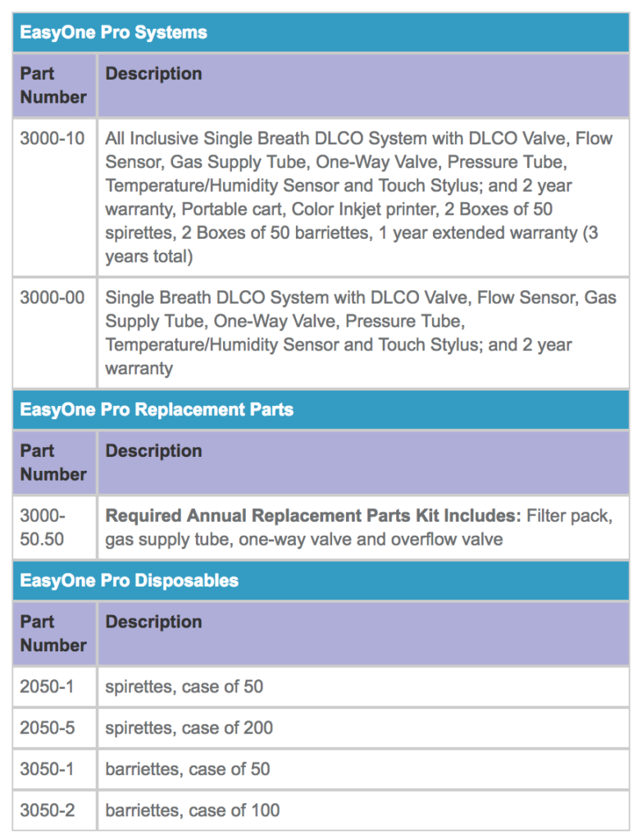642x840 pixels.
Task: Select part number 3000-50.50
Action: 43,527
